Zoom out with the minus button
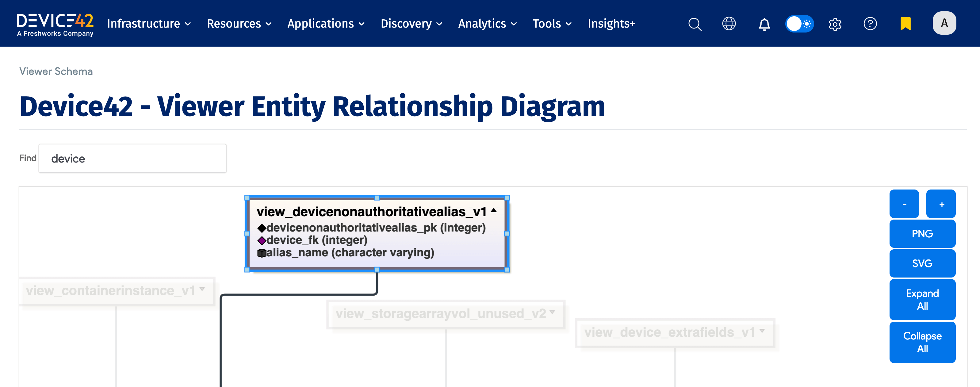 [904, 204]
